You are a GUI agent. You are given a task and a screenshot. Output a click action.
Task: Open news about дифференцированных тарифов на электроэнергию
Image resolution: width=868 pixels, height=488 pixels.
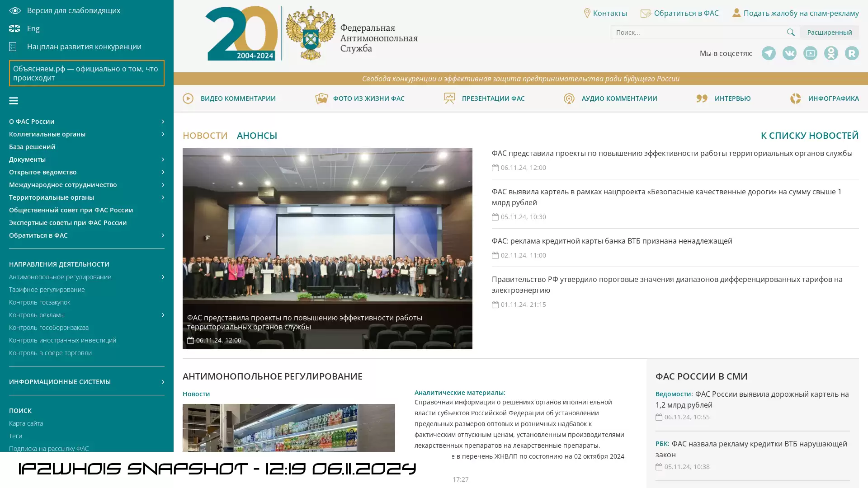click(x=667, y=285)
